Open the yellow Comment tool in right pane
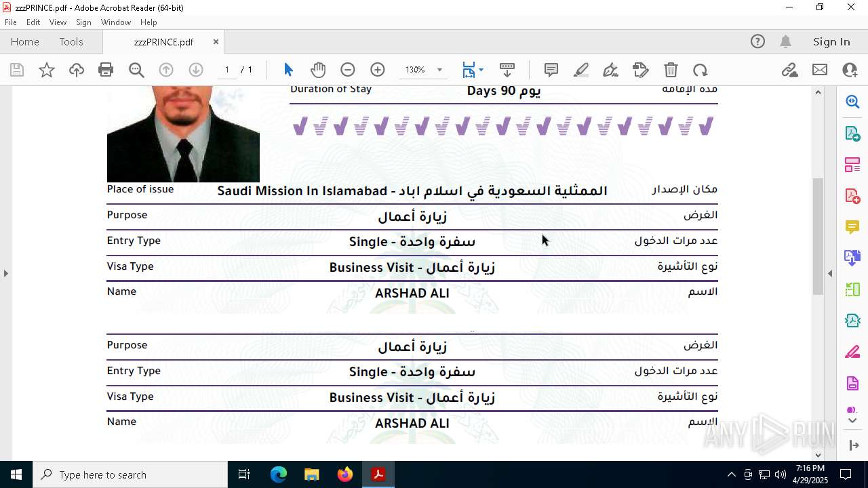868x488 pixels. (852, 227)
